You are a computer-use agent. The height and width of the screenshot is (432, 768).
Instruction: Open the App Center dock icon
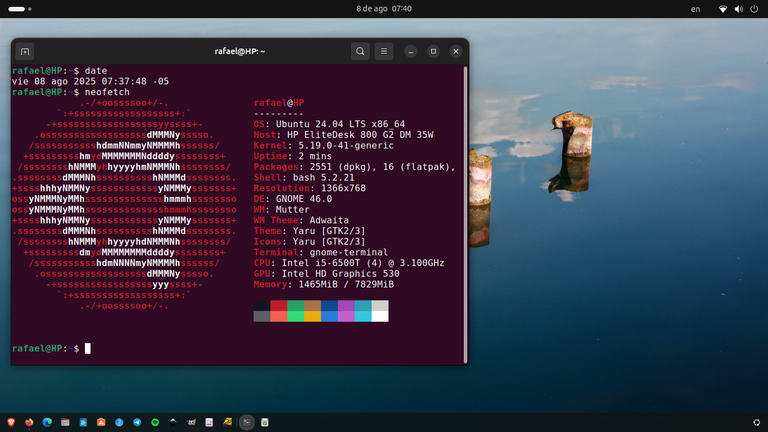point(101,422)
